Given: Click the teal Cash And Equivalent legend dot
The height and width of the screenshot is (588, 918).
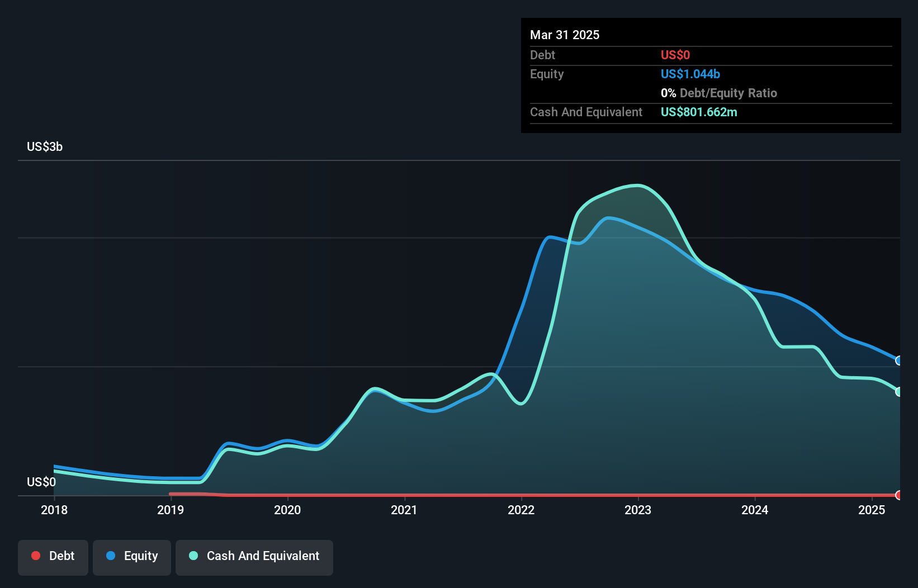Looking at the screenshot, I should [x=193, y=556].
